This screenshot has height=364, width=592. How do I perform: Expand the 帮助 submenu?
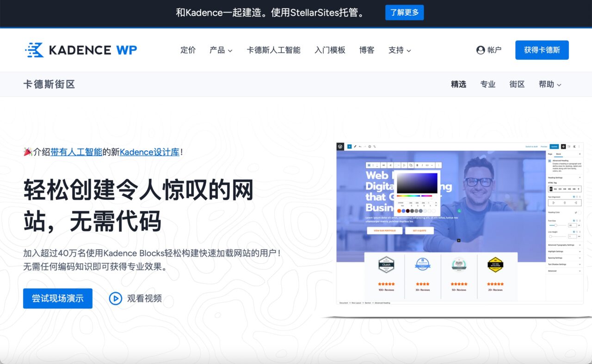tap(550, 84)
